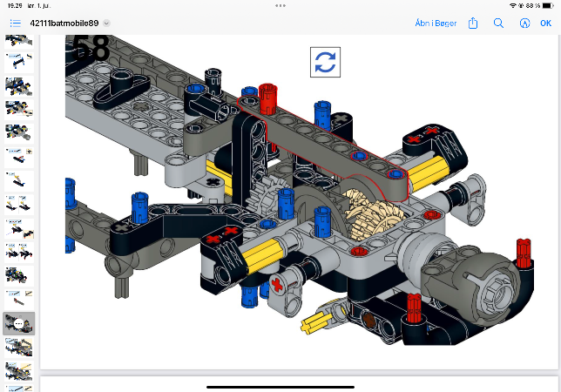Toggle the thumbnail sidebar list icon
The height and width of the screenshot is (392, 561).
(x=15, y=24)
